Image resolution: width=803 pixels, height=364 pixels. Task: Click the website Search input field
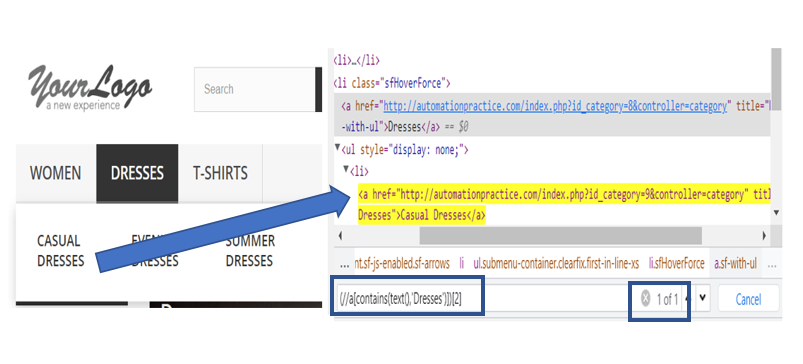pos(255,89)
